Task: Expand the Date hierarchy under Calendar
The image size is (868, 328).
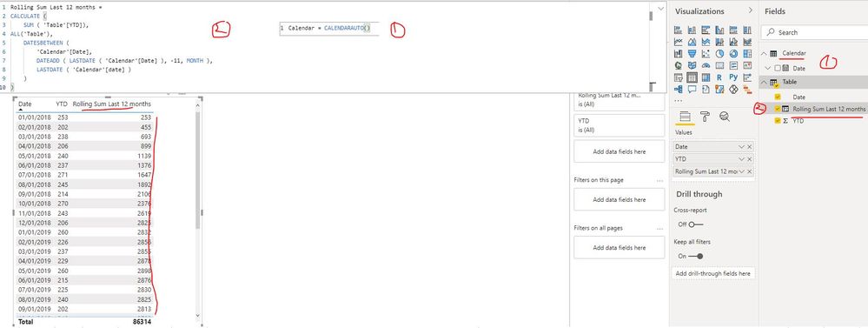Action: pos(768,68)
